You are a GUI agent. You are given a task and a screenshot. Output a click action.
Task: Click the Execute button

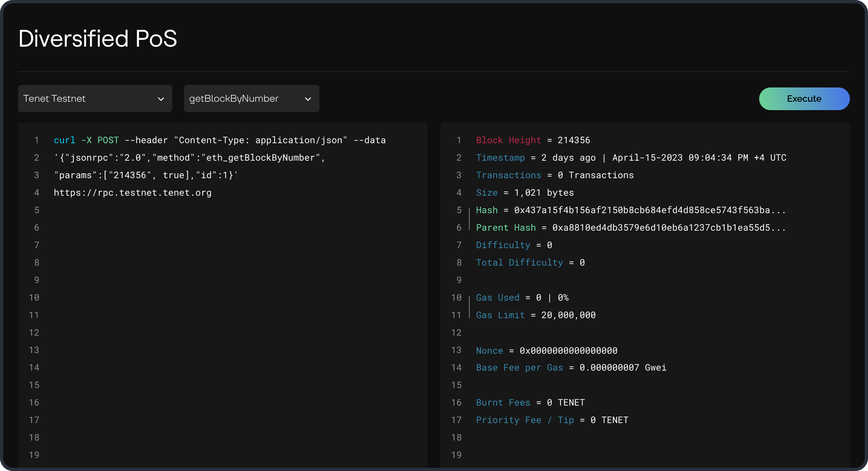pyautogui.click(x=804, y=99)
